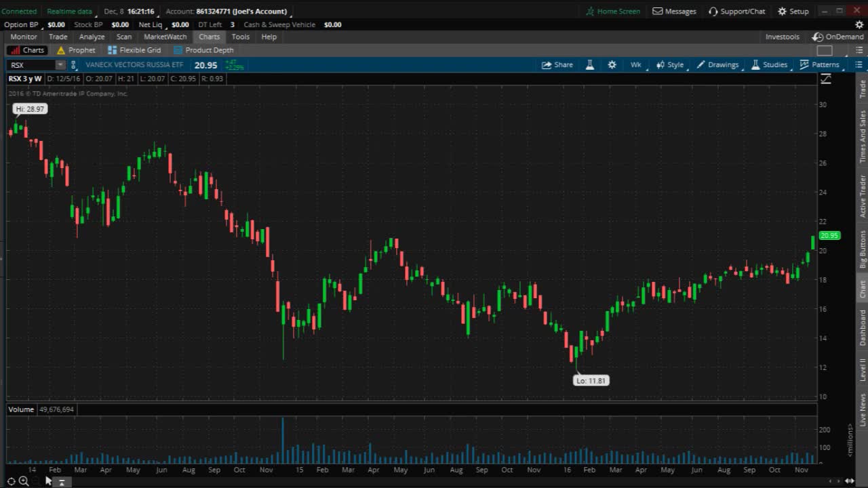This screenshot has height=488, width=868.
Task: Click the Option BP value
Action: pos(56,24)
